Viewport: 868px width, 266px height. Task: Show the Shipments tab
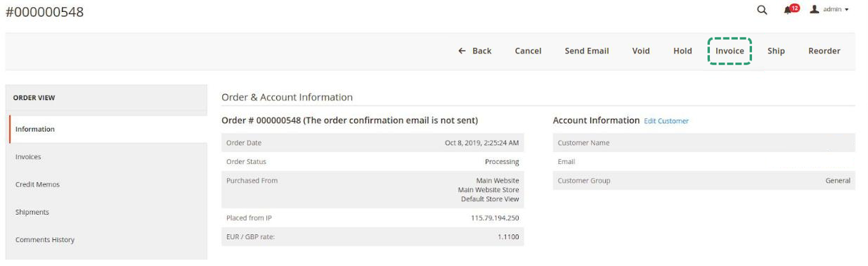(108, 212)
